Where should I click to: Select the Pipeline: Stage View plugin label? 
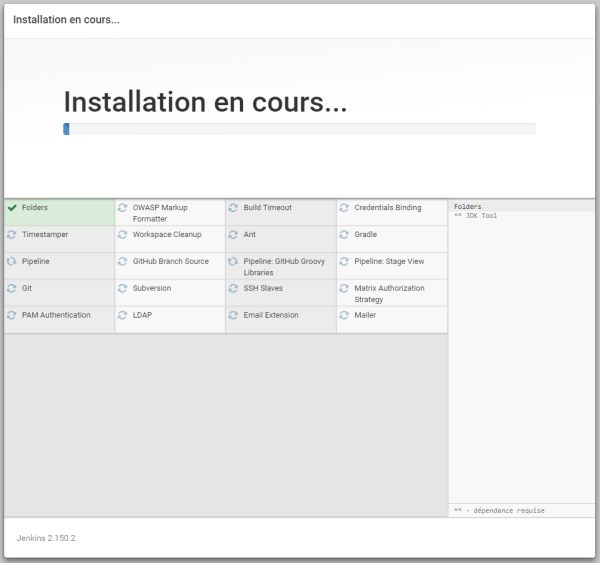tap(389, 261)
